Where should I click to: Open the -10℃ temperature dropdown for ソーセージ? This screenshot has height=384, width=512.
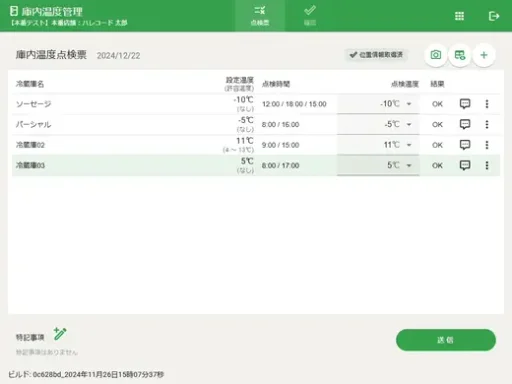click(378, 104)
